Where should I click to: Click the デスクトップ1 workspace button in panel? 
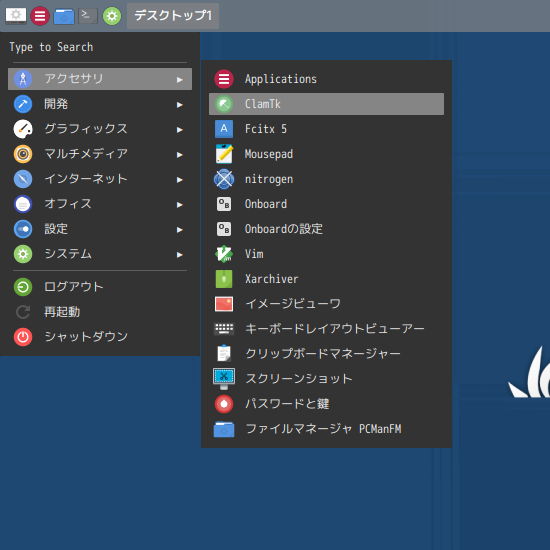click(173, 16)
